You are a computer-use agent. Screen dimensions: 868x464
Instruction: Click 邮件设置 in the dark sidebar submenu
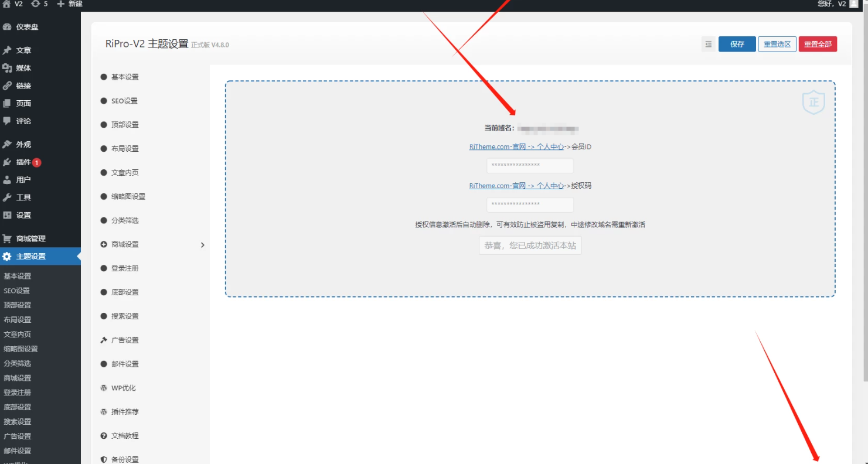18,451
